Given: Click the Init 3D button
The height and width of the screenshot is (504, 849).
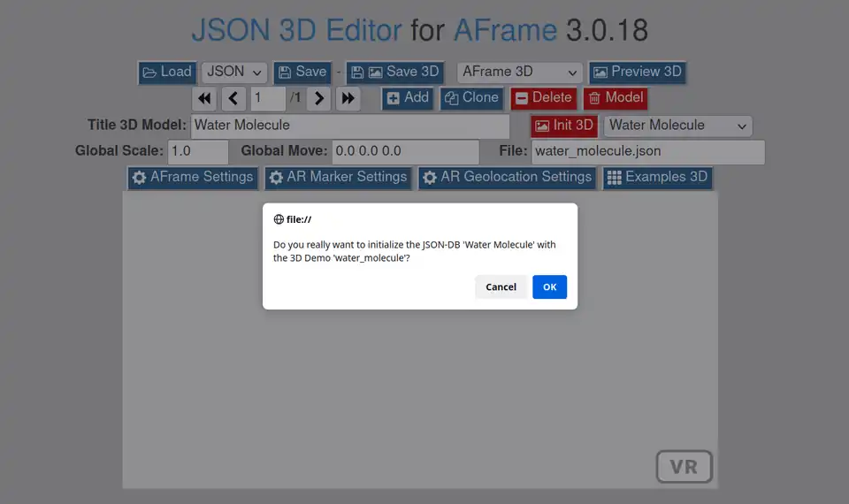Looking at the screenshot, I should pos(564,126).
